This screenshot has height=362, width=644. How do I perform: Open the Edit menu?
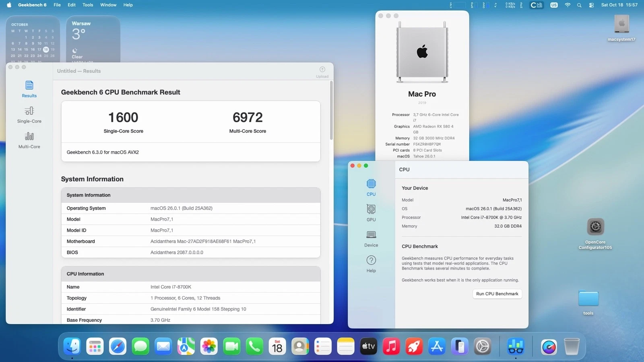[x=72, y=5]
